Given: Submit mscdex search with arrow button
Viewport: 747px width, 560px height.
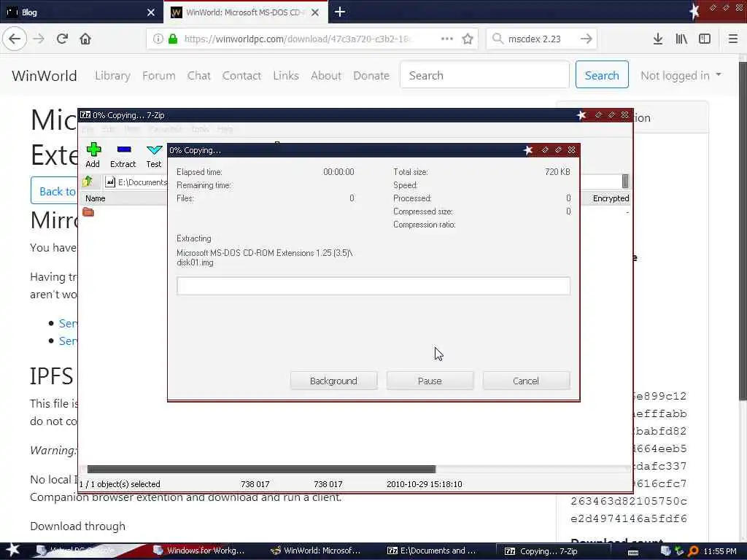Looking at the screenshot, I should [x=587, y=39].
